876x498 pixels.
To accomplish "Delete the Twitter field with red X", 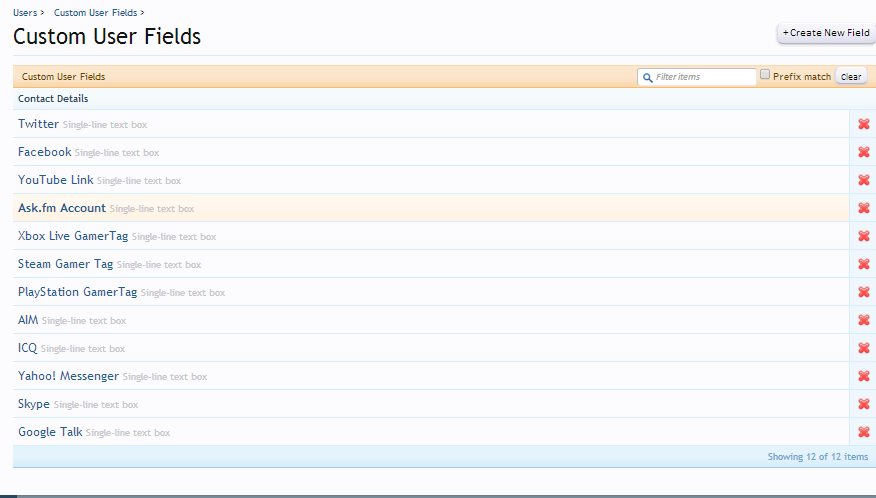I will pyautogui.click(x=864, y=124).
